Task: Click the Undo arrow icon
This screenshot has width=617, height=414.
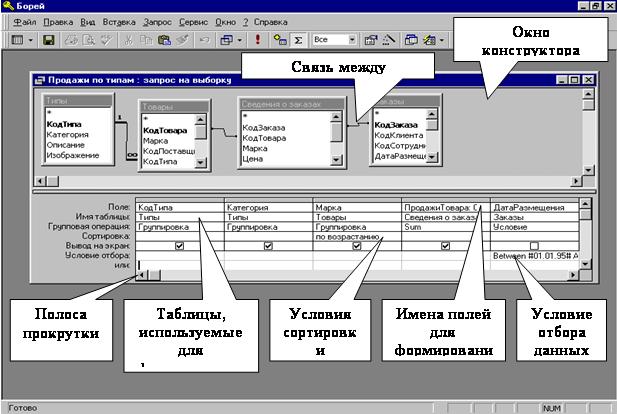Action: tap(203, 41)
